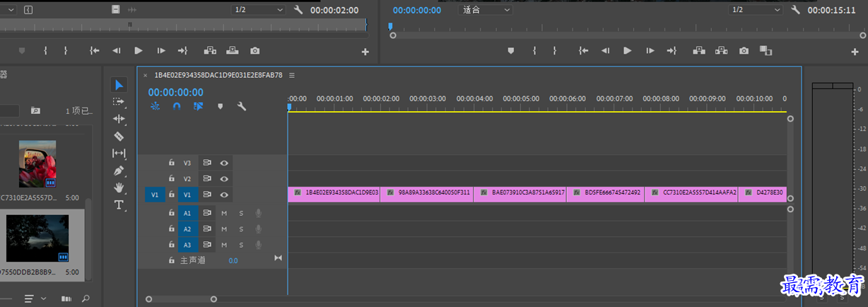The height and width of the screenshot is (307, 868).
Task: Click Insert button in source monitor
Action: pyautogui.click(x=210, y=50)
